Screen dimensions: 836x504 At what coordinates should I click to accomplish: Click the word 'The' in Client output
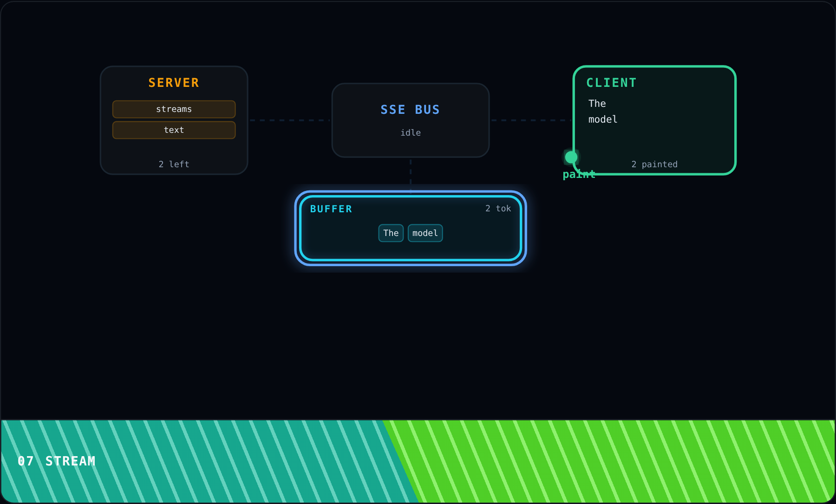tap(597, 104)
